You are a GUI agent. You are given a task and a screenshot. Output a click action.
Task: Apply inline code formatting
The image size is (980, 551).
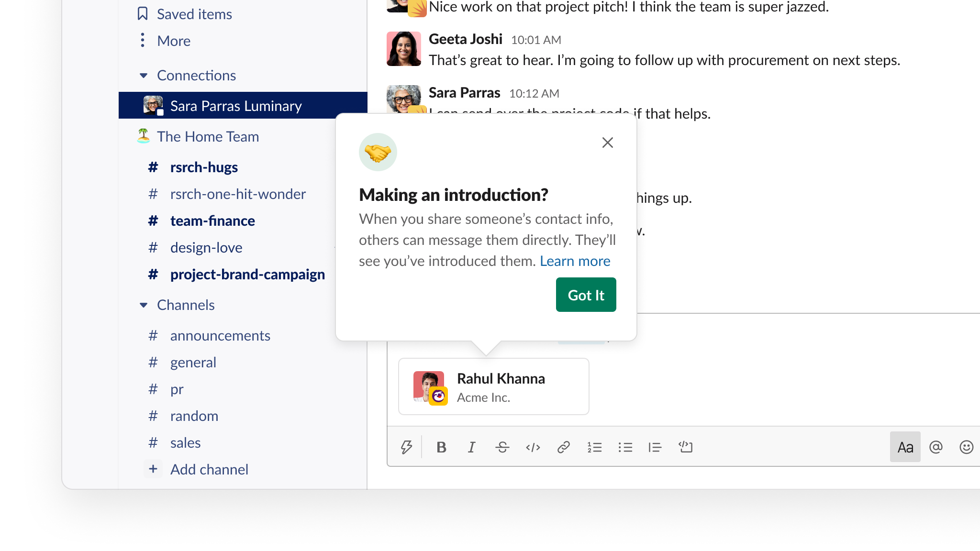(533, 447)
